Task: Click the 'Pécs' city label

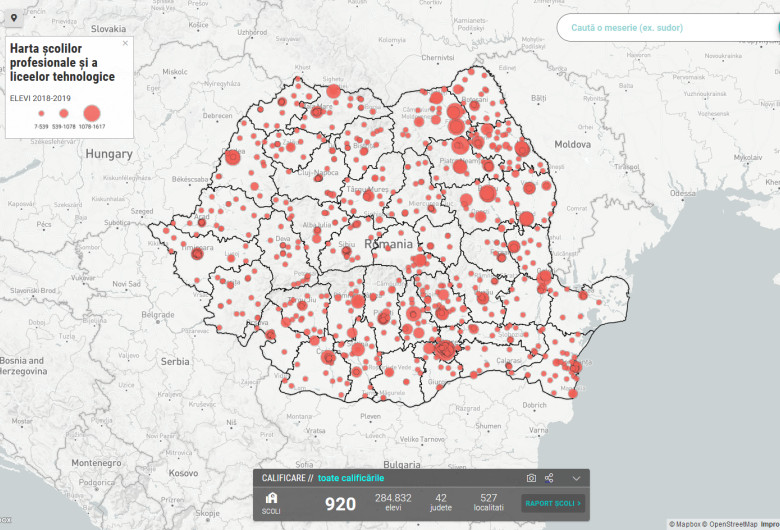Action: (44, 224)
